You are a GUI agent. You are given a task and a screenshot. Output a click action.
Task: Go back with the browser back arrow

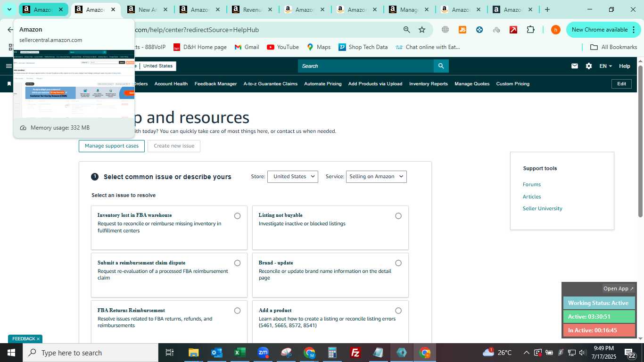click(10, 30)
